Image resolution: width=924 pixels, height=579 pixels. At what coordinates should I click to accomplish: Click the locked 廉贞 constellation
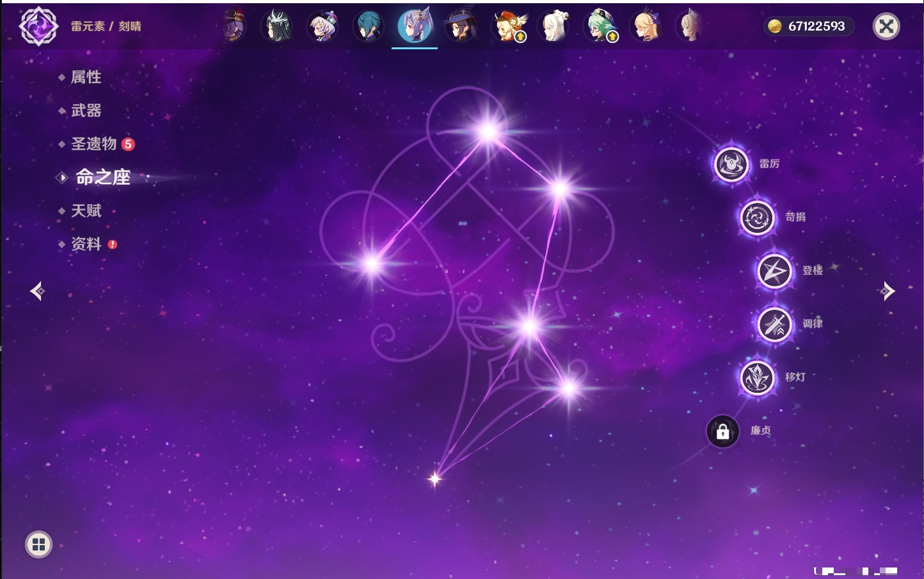(x=722, y=431)
